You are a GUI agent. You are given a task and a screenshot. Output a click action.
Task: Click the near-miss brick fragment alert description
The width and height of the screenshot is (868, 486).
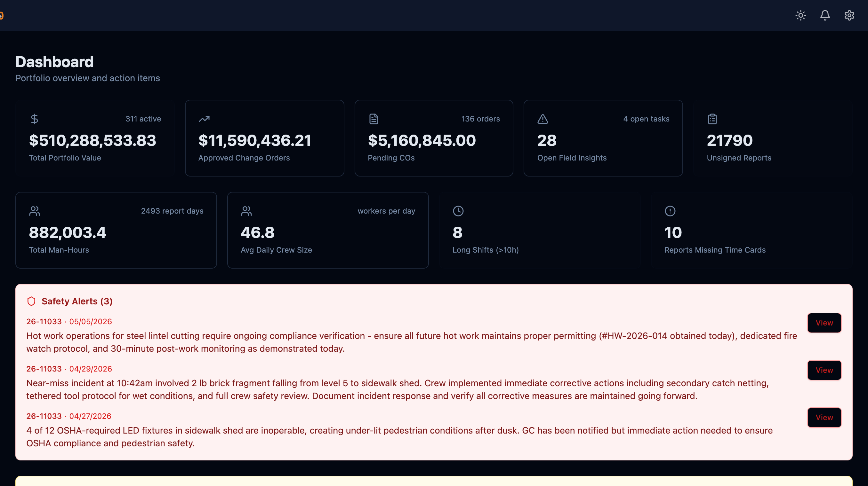[x=398, y=389]
